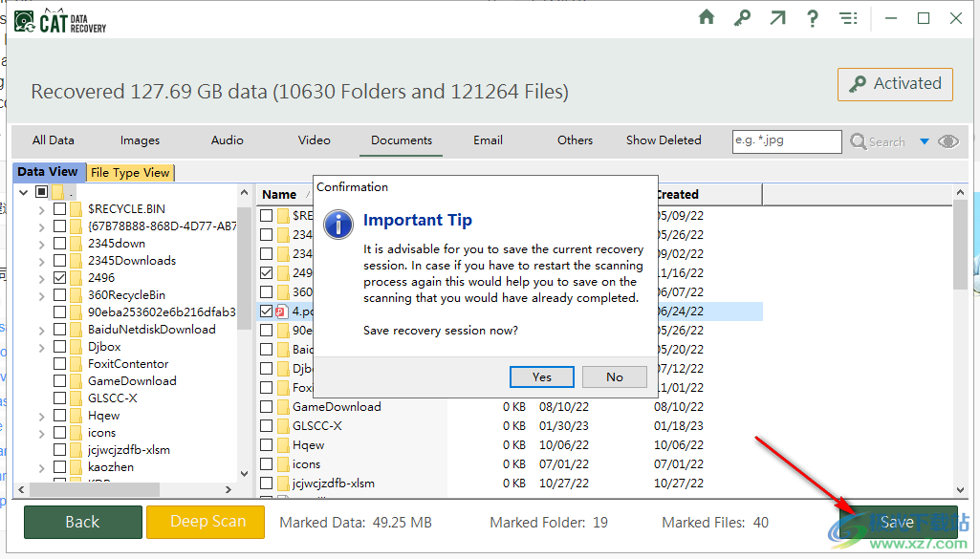Click the 360RecycleBin folder icon in tree
The width and height of the screenshot is (980, 559).
(x=76, y=295)
